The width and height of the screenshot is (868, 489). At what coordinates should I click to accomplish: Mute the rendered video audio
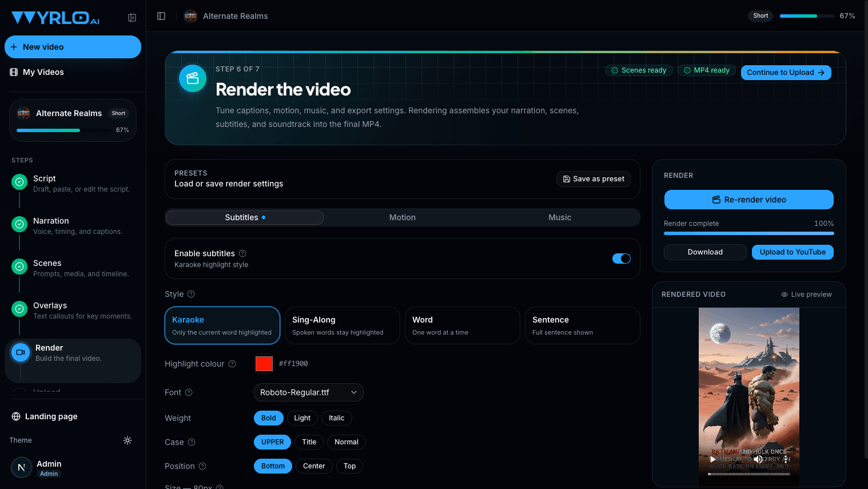tap(758, 459)
